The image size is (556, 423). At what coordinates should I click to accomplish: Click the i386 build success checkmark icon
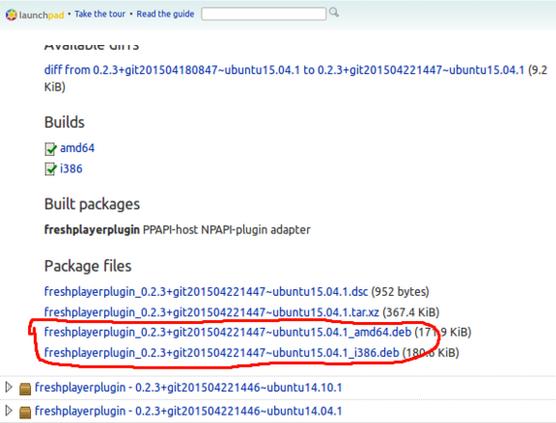click(x=50, y=169)
